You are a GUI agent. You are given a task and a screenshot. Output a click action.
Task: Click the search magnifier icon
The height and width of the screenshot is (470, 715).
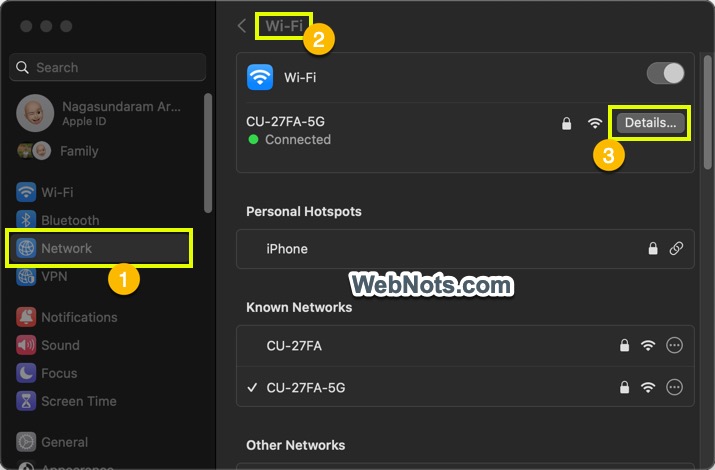tap(22, 67)
